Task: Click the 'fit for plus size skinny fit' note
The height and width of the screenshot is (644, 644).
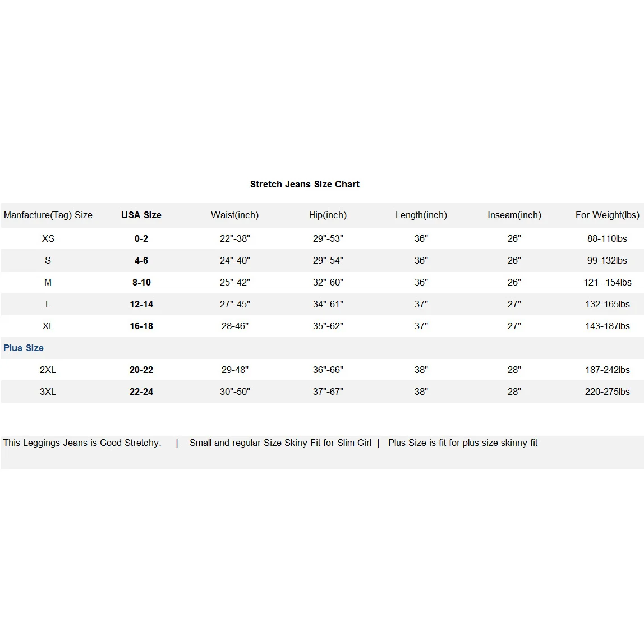Action: [x=463, y=443]
